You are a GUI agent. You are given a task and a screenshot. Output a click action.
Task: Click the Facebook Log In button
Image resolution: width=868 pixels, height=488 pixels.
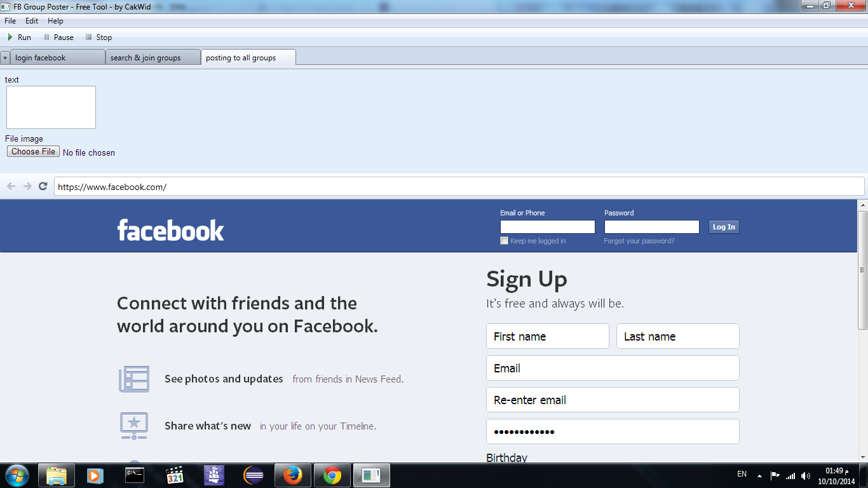click(724, 227)
